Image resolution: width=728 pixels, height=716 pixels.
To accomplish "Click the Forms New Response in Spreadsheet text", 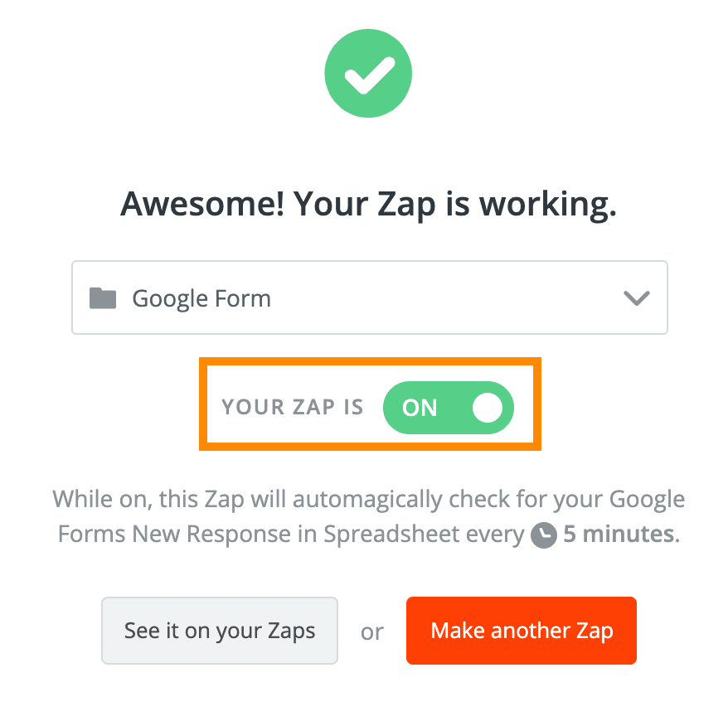I will [x=290, y=534].
